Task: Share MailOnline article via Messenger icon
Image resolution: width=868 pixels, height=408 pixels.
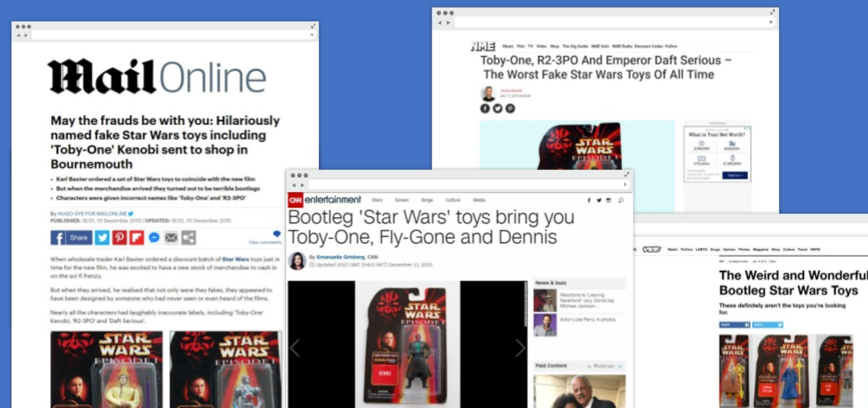Action: pyautogui.click(x=154, y=237)
